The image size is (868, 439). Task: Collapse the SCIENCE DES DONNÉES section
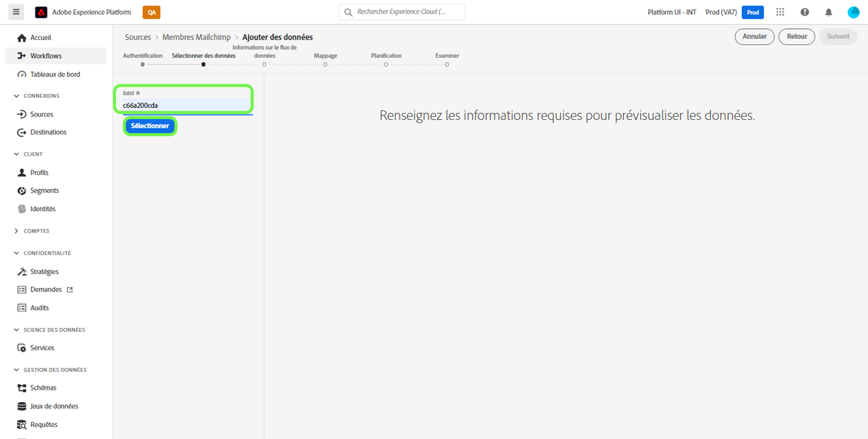pos(16,330)
